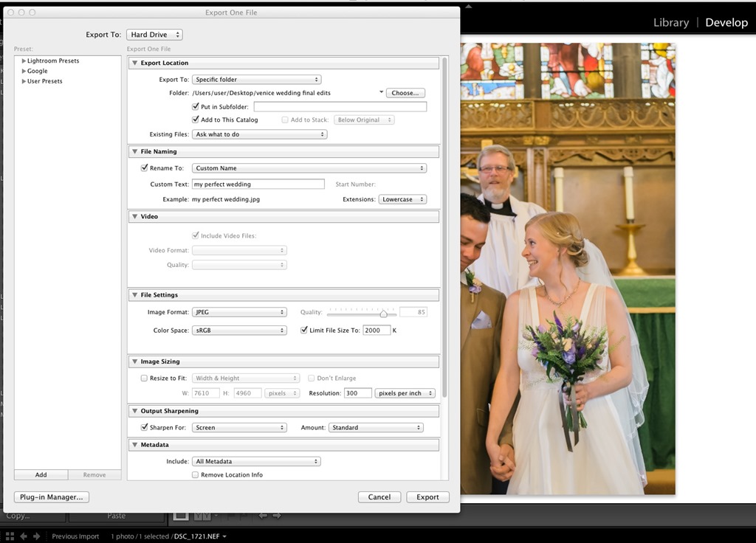Click the Export button
Image resolution: width=756 pixels, height=543 pixels.
pyautogui.click(x=427, y=497)
